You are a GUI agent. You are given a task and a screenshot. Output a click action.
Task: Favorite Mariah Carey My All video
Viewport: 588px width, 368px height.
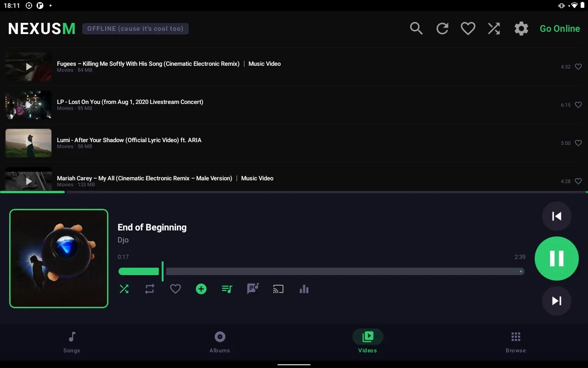point(578,181)
